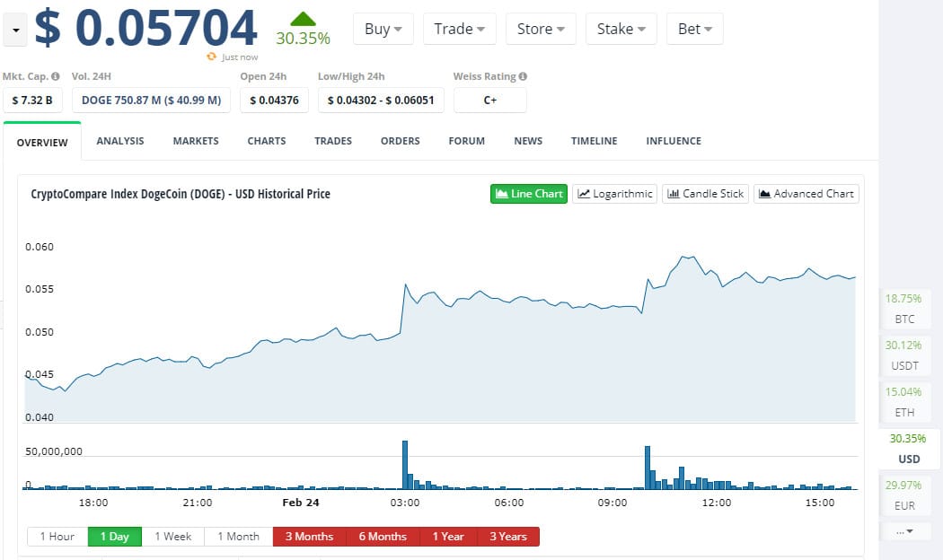
Task: Click the $ 0.04376 open price value
Action: [274, 101]
